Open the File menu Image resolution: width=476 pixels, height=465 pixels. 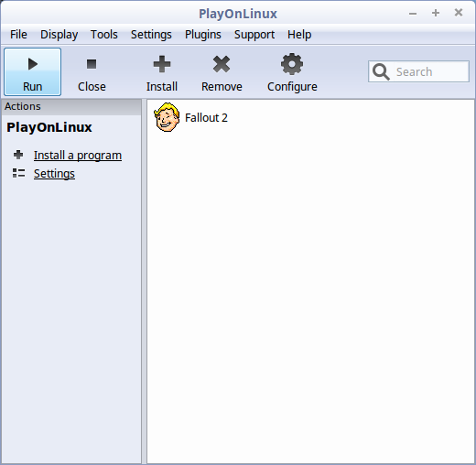(x=18, y=35)
